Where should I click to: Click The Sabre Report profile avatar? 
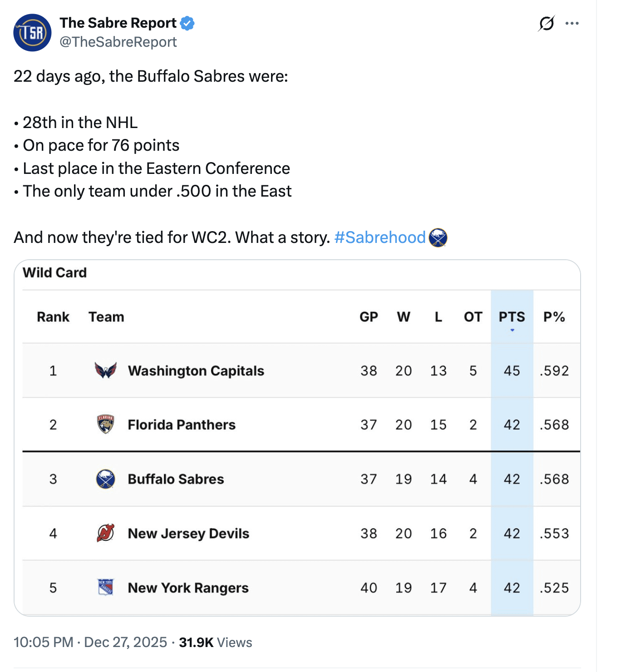coord(32,33)
